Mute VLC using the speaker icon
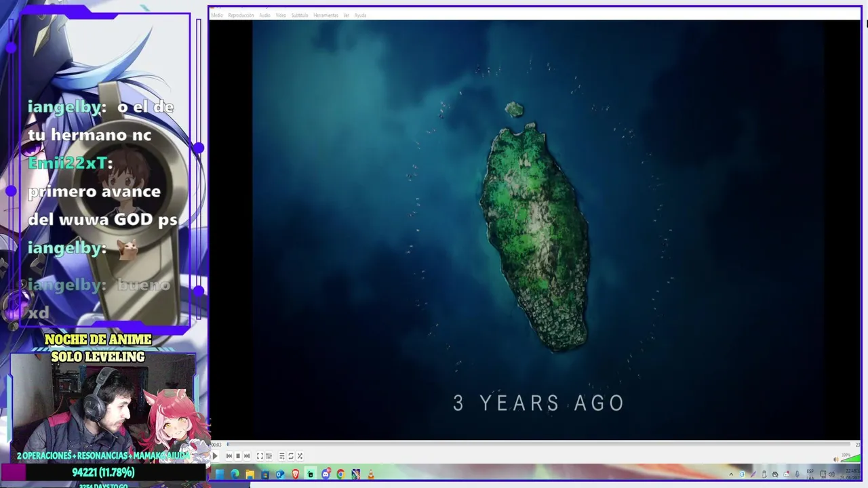Image resolution: width=868 pixels, height=488 pixels. pos(836,460)
